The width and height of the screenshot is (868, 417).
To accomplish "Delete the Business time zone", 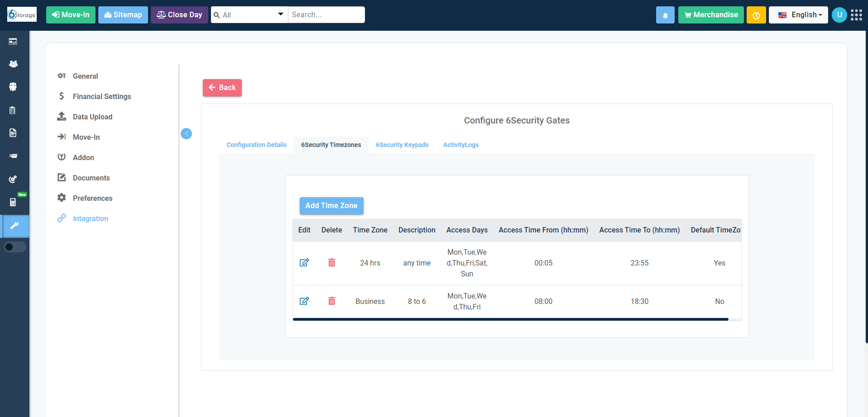I will [x=332, y=301].
